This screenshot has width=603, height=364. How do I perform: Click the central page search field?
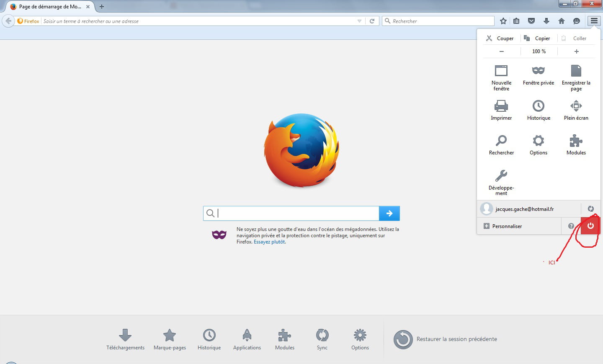point(291,213)
